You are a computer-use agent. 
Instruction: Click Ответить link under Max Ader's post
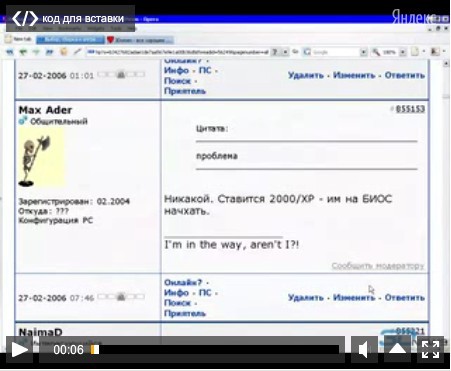(x=405, y=297)
